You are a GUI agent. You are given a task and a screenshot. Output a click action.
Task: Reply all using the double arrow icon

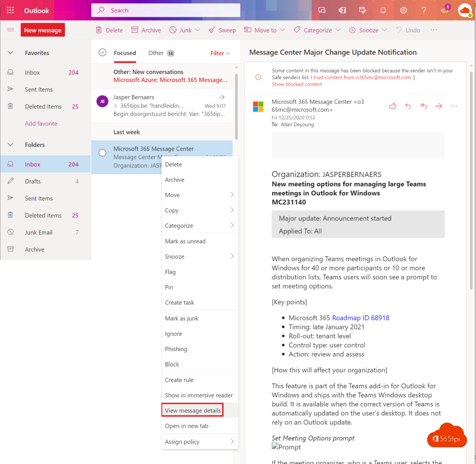tap(423, 106)
